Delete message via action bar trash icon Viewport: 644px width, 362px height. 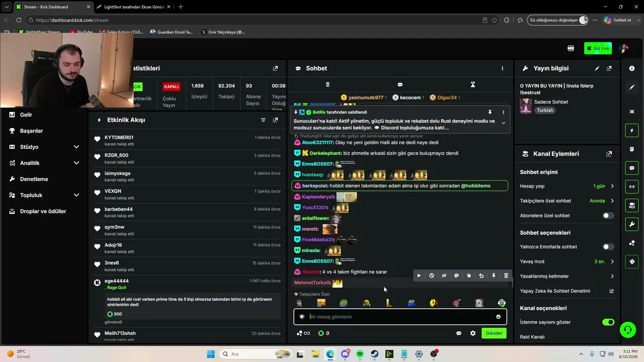(x=506, y=276)
